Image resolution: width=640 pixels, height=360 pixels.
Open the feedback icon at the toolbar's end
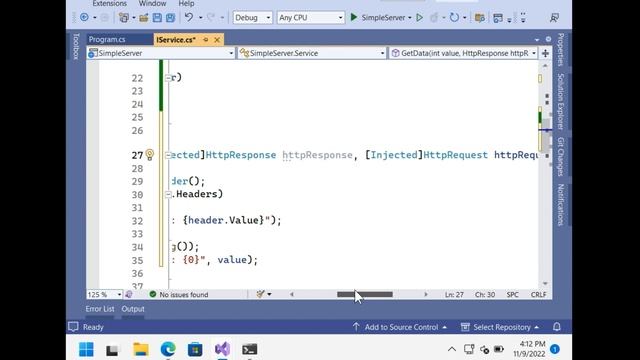(x=554, y=18)
